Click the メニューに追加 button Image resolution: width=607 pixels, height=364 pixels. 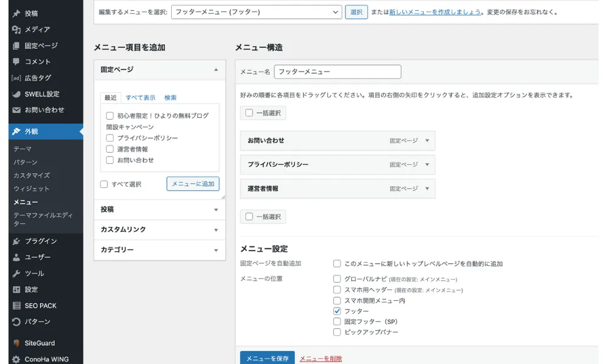(192, 184)
